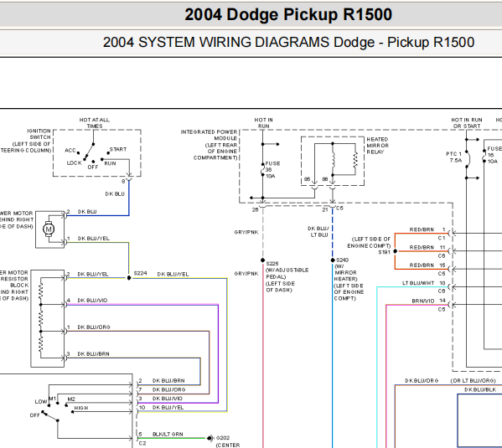Select the "C2" connector label

142,444
